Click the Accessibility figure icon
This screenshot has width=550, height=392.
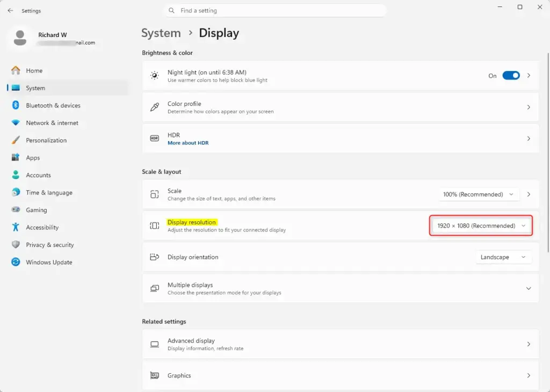tap(16, 227)
